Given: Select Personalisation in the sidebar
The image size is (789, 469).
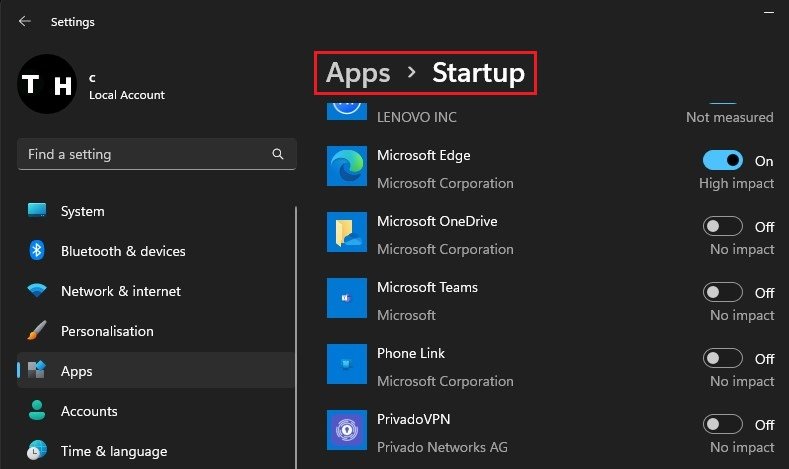Looking at the screenshot, I should (x=106, y=331).
